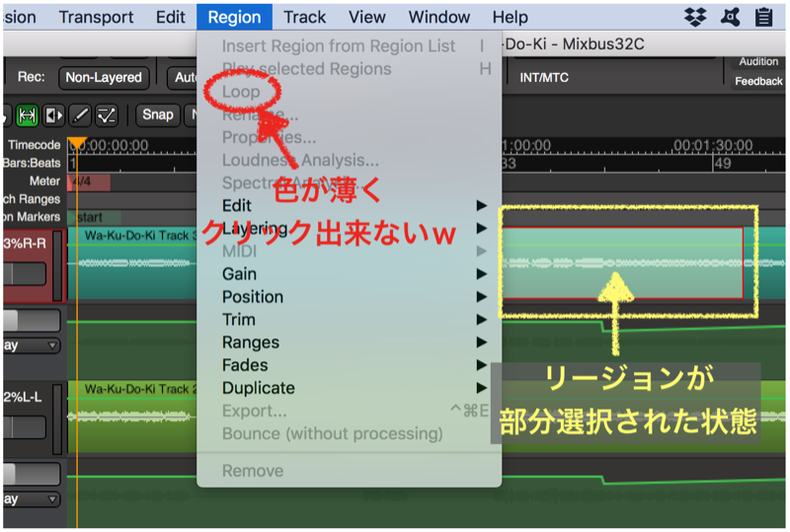Click the greyed-out MIDI menu entry

(x=349, y=251)
